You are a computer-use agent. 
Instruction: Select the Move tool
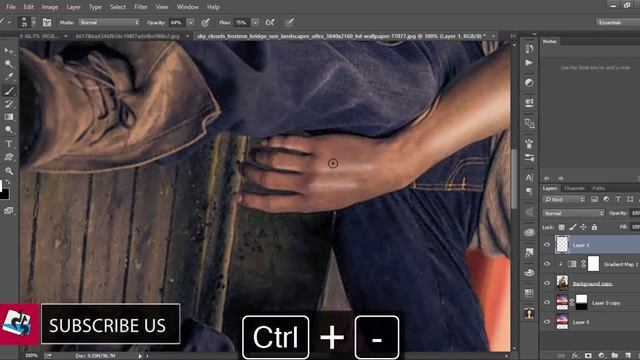point(9,51)
